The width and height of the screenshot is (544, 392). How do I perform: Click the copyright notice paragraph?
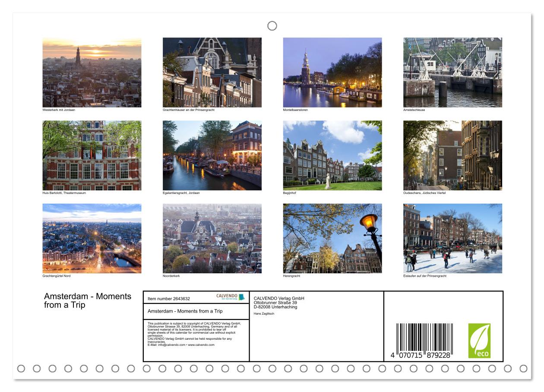194,334
